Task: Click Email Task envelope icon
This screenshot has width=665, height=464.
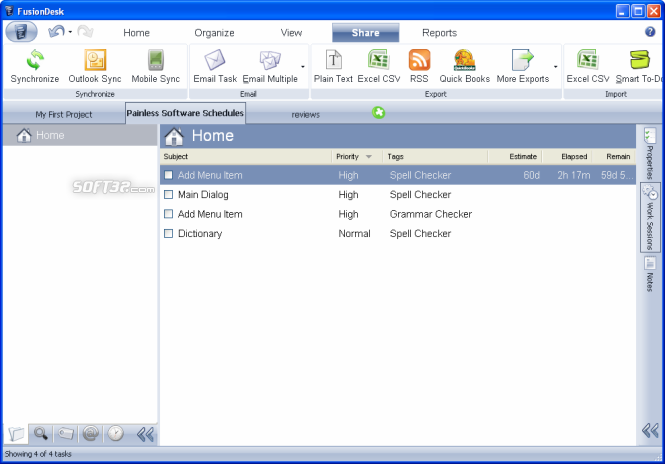Action: [215, 60]
